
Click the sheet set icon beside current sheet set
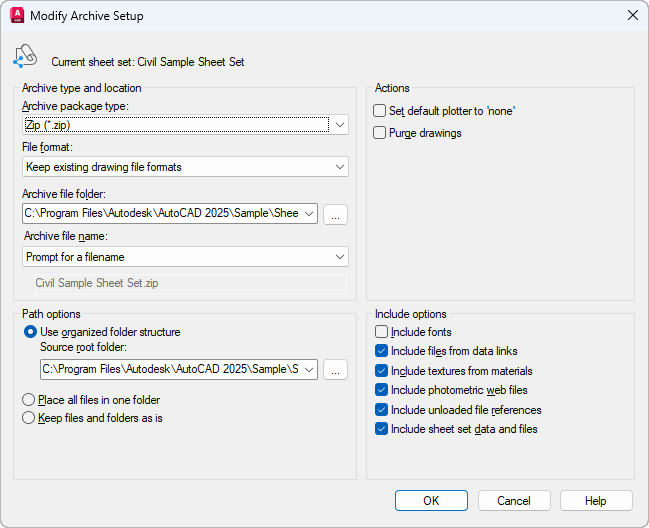pos(25,58)
